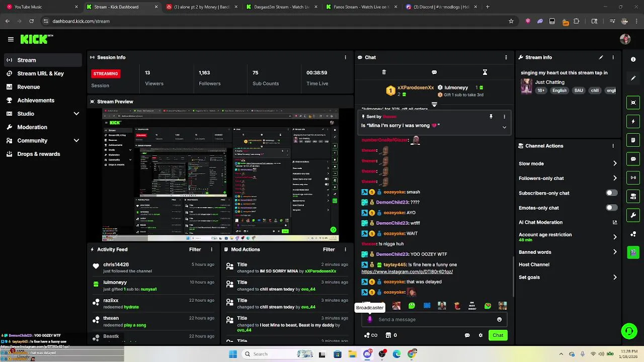Toggle Subscribers-only chat switch
This screenshot has width=644, height=362.
point(611,193)
